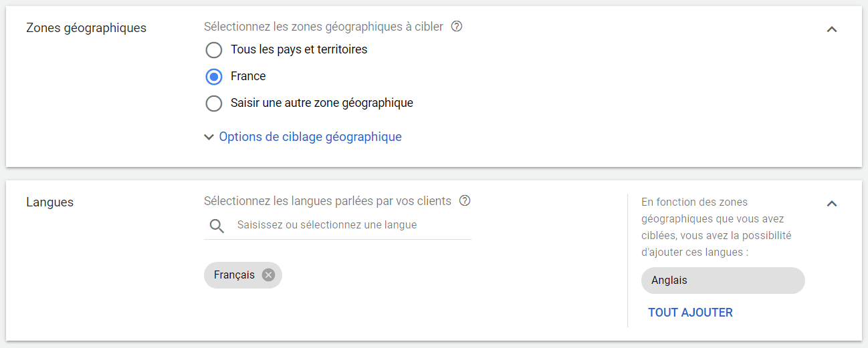Click the France option label text
Viewport: 868px width, 348px height.
click(248, 76)
